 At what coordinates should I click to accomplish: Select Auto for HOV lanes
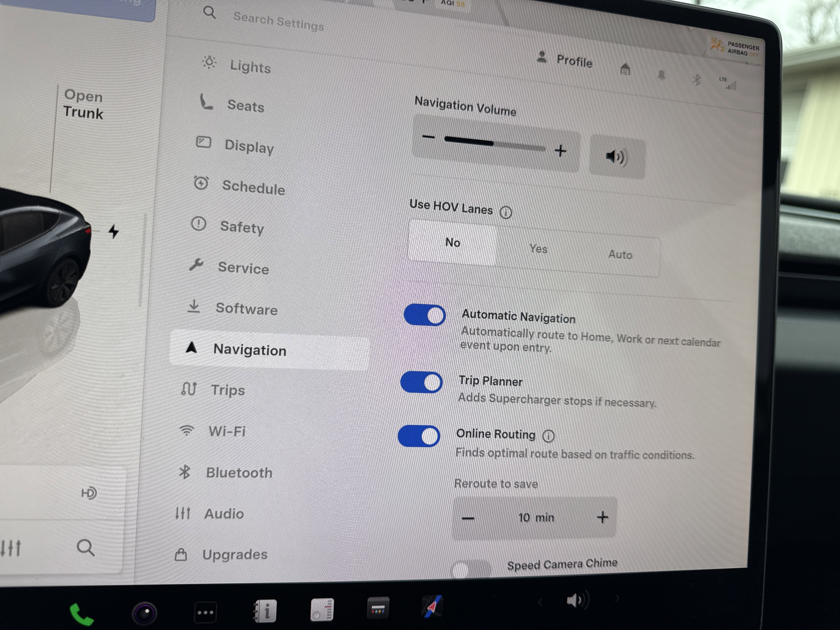620,254
